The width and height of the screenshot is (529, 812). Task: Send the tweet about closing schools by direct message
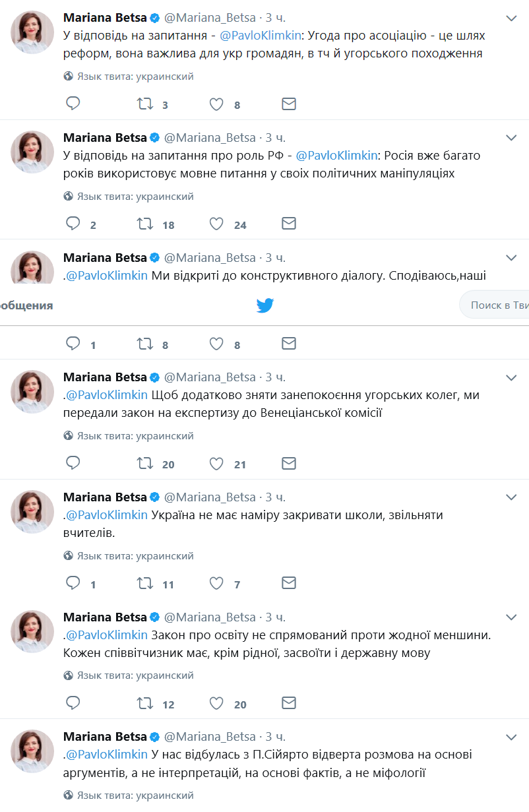pos(289,582)
